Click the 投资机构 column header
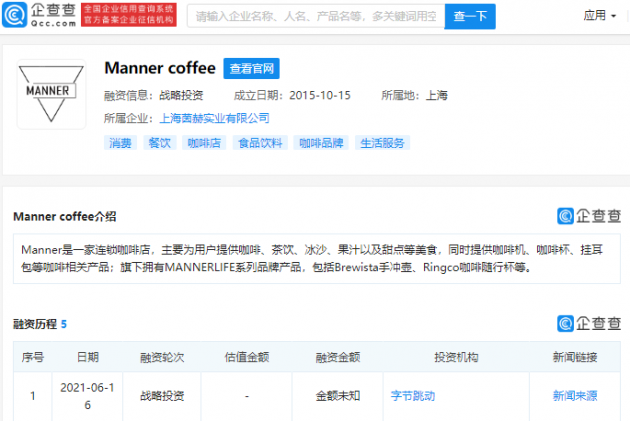The image size is (630, 421). click(456, 357)
